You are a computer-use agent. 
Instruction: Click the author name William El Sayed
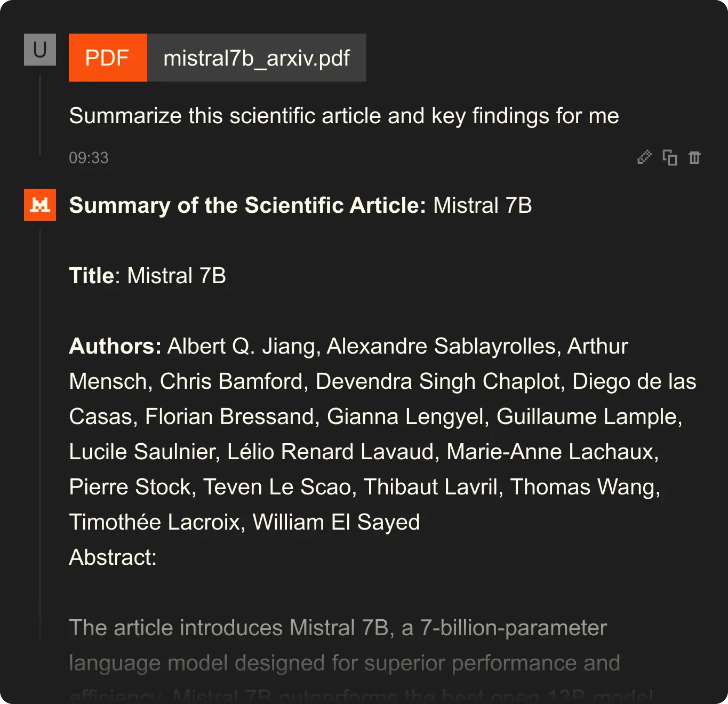coord(336,522)
